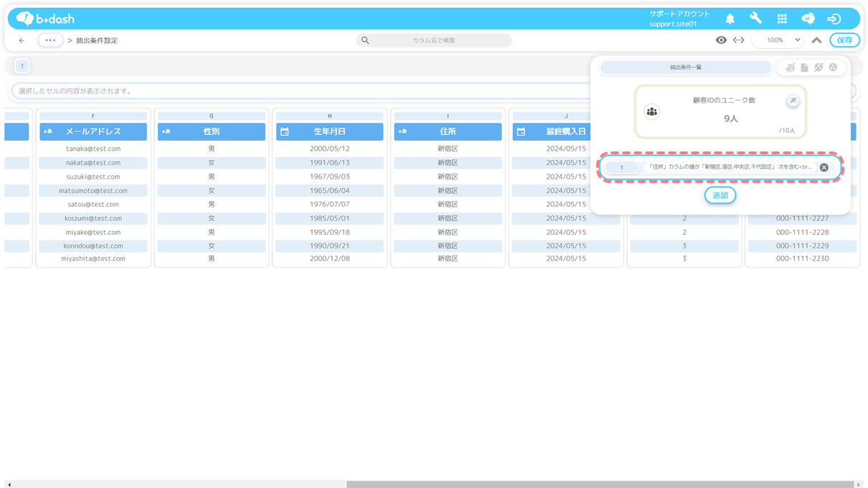Select the 住所 column header
868x488 pixels.
click(448, 132)
